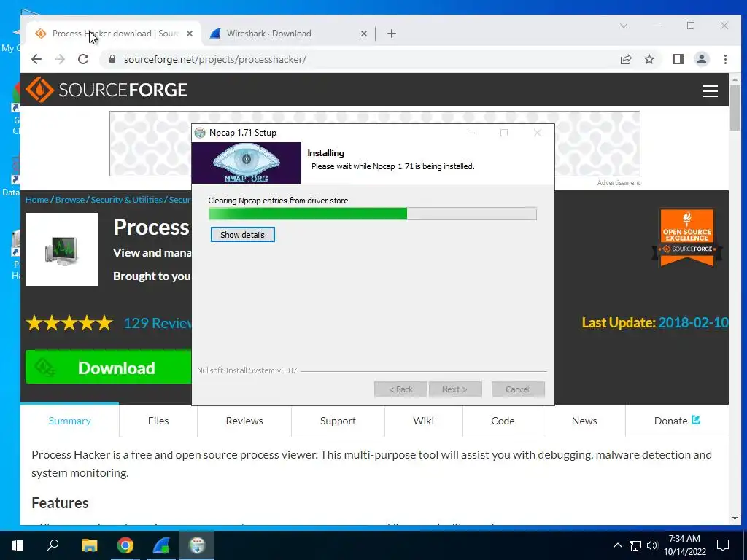Click the 2018-02-10 last update link
The width and height of the screenshot is (747, 560).
click(x=693, y=322)
